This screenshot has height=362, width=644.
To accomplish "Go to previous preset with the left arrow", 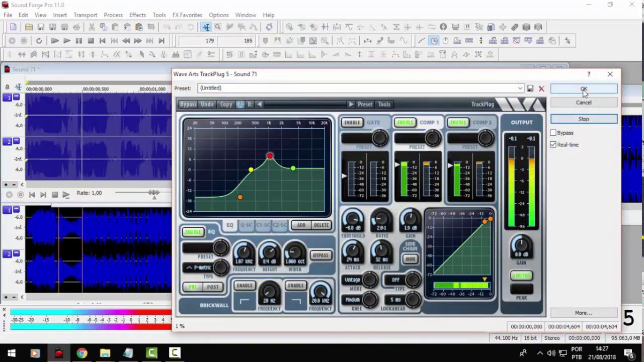I will click(259, 104).
